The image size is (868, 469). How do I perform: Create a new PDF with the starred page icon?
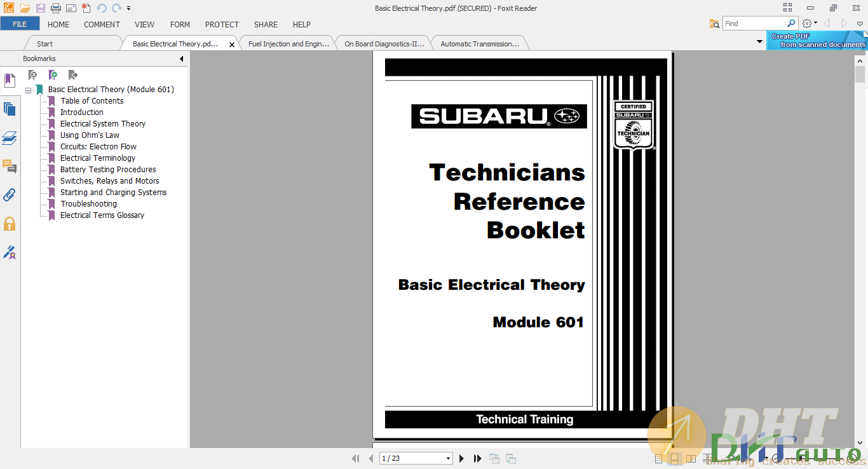tap(86, 8)
